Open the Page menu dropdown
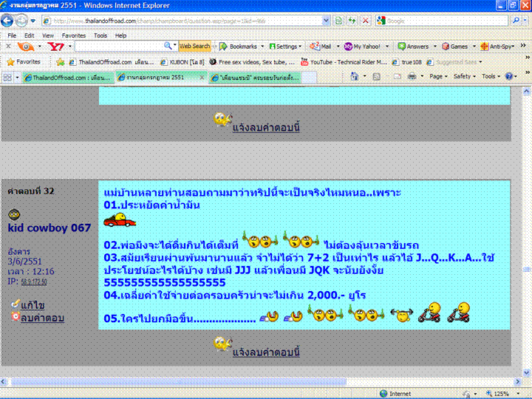The image size is (532, 399). (x=438, y=76)
